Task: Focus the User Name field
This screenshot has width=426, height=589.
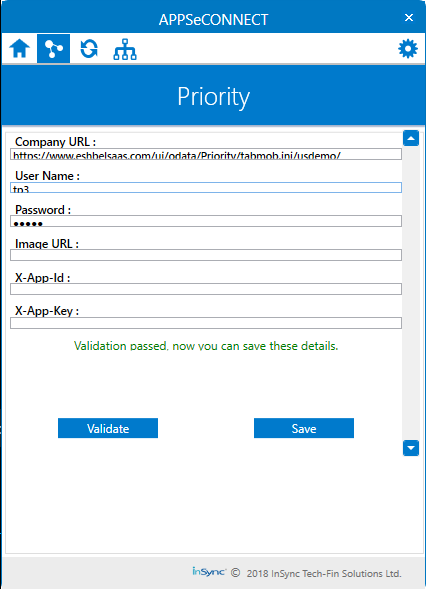Action: (x=206, y=187)
